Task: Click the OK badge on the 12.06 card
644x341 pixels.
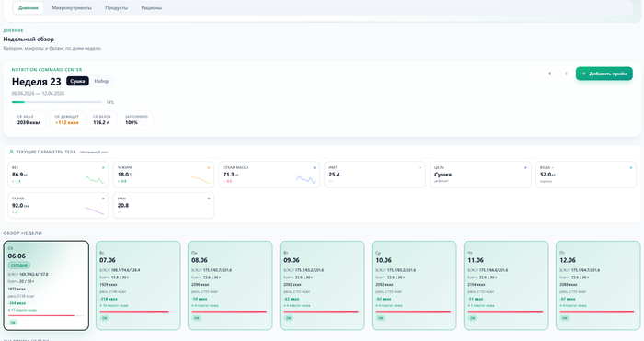Action: [x=565, y=318]
